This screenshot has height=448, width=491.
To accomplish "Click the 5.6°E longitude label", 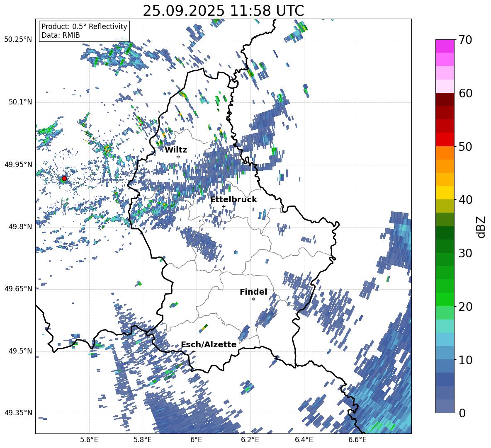I will tap(89, 440).
